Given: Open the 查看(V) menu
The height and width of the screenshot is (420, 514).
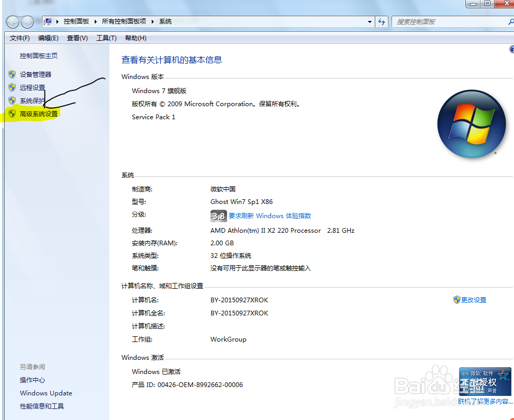Looking at the screenshot, I should [77, 38].
